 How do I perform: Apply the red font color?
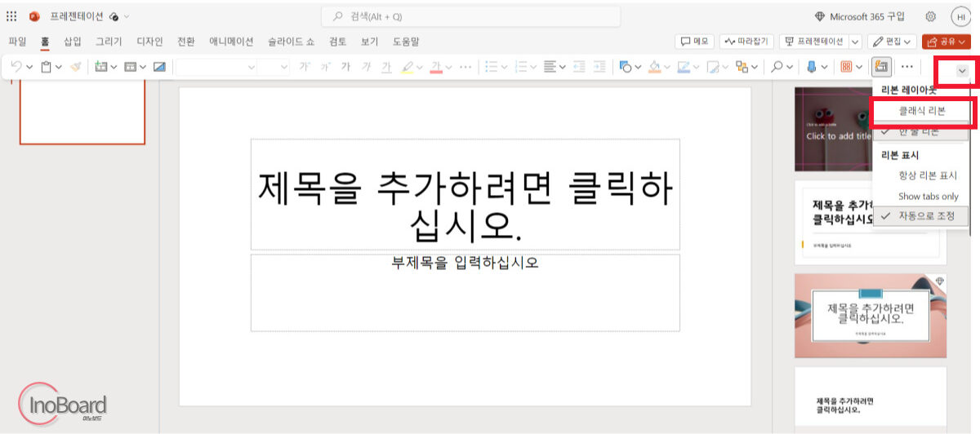[436, 67]
